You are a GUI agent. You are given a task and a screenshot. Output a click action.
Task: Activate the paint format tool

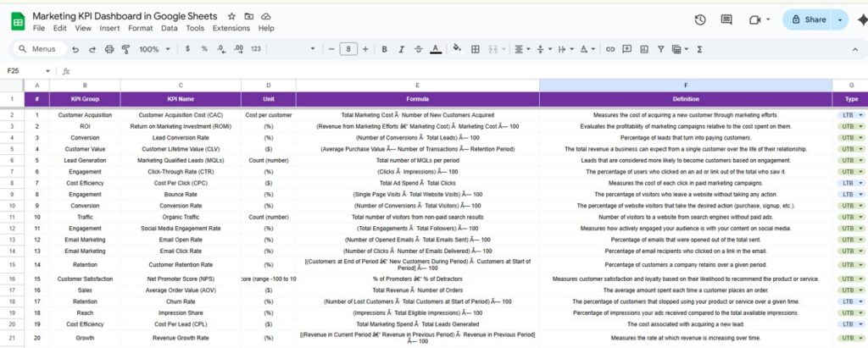pyautogui.click(x=125, y=49)
